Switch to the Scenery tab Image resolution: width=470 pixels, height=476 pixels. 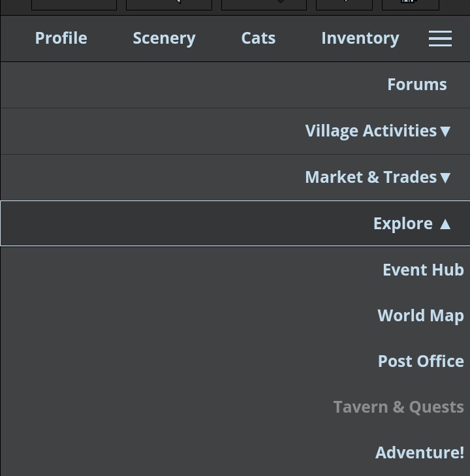coord(164,39)
